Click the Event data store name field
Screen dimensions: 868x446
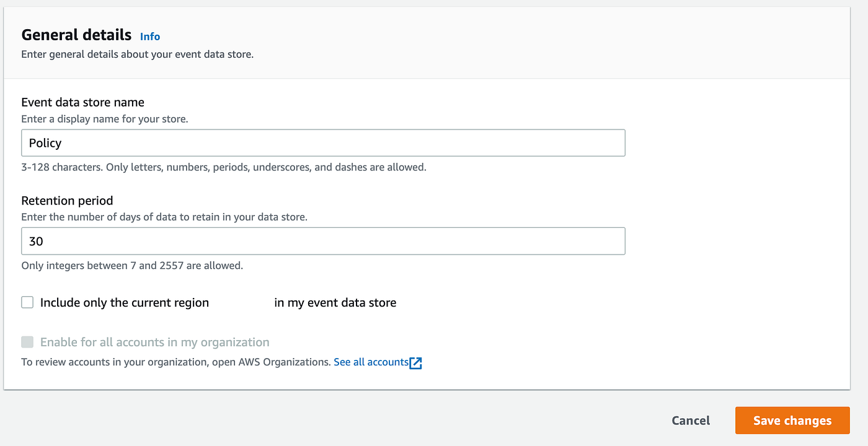tap(323, 143)
